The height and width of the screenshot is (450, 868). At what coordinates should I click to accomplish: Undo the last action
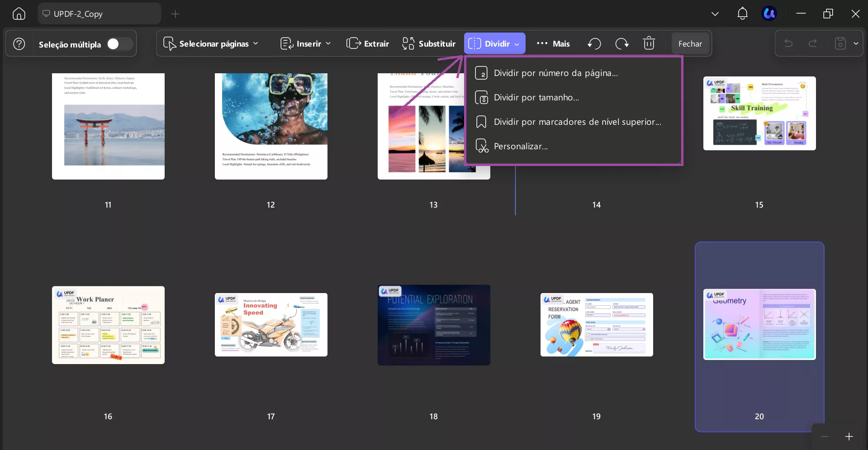(x=788, y=43)
